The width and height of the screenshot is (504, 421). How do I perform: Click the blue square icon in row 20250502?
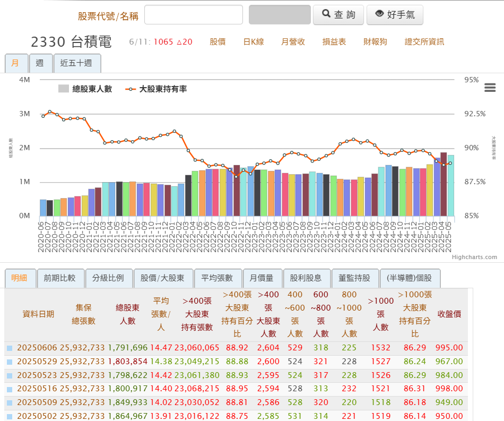pyautogui.click(x=10, y=417)
